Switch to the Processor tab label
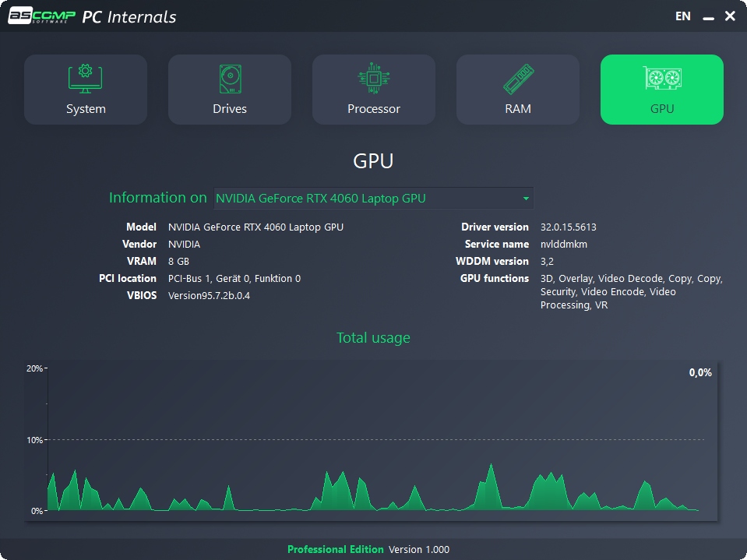 point(374,108)
